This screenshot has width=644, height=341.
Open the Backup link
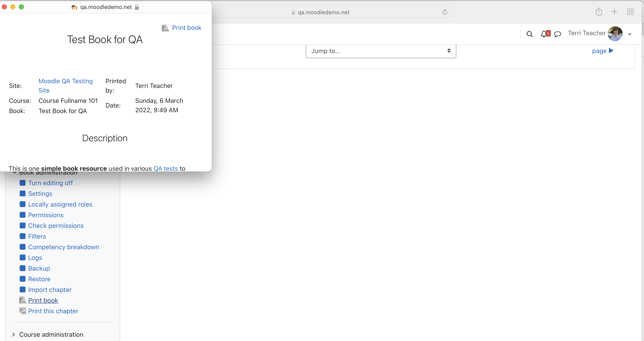click(x=39, y=268)
